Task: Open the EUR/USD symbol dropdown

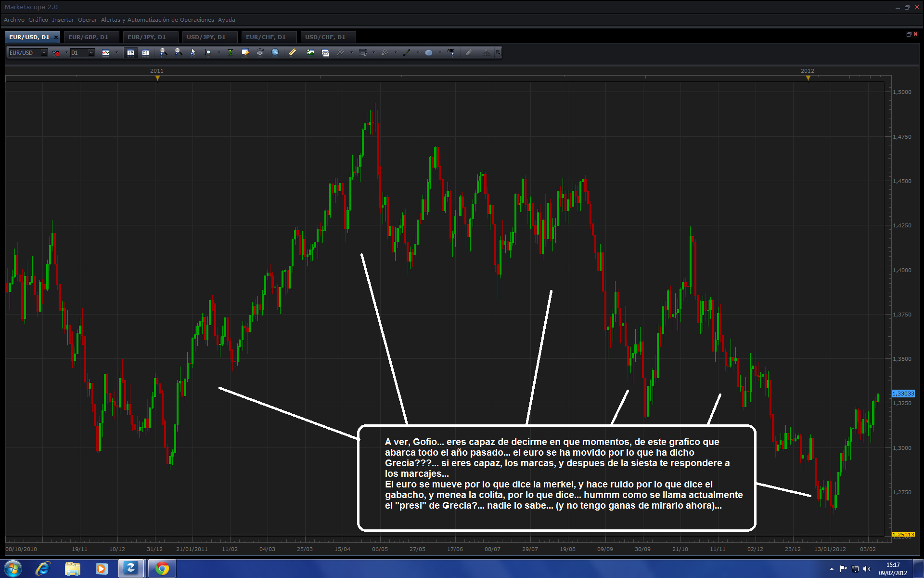Action: pyautogui.click(x=44, y=53)
